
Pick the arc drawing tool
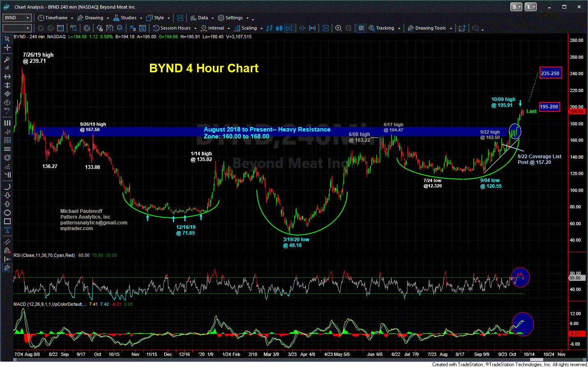point(7,187)
